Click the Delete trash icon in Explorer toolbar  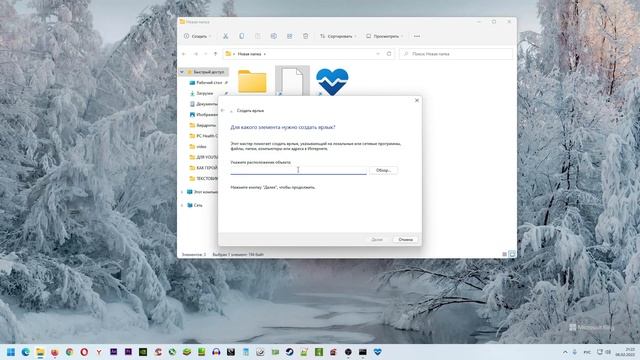(305, 36)
